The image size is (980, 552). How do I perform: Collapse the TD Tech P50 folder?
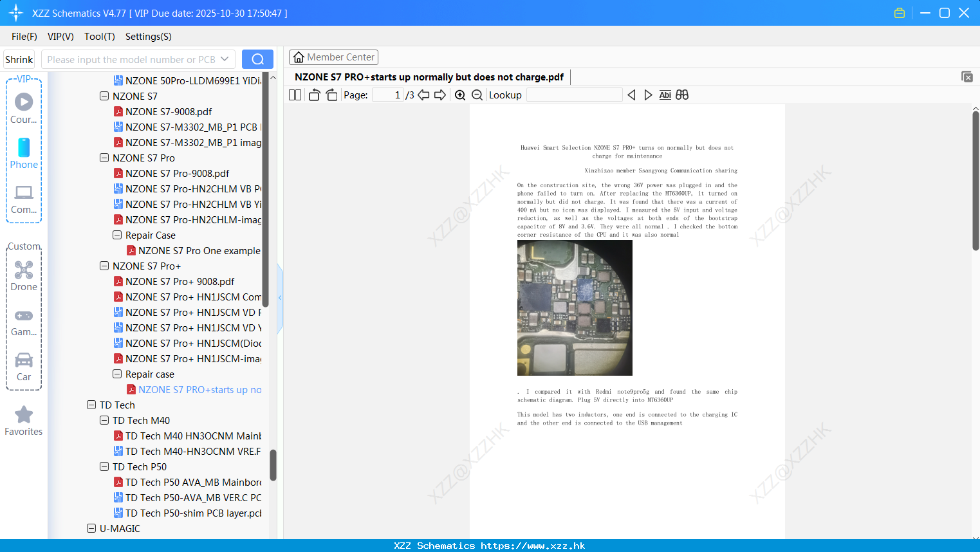[x=104, y=466]
